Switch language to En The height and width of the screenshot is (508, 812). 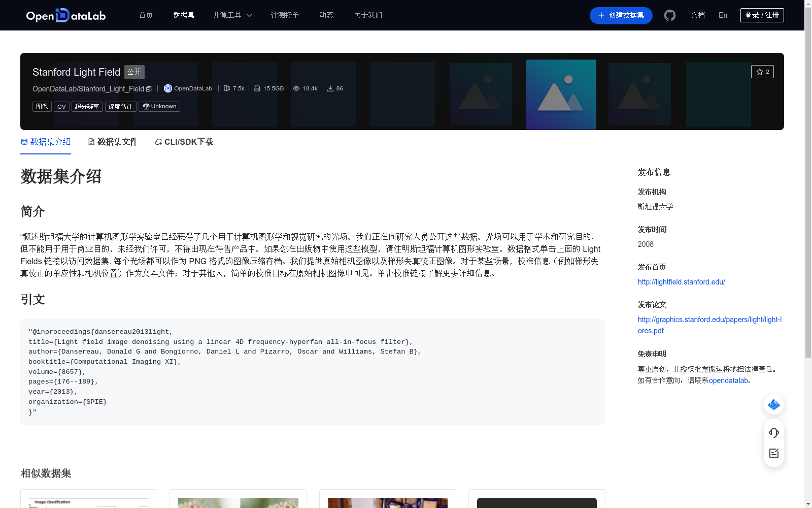coord(723,15)
